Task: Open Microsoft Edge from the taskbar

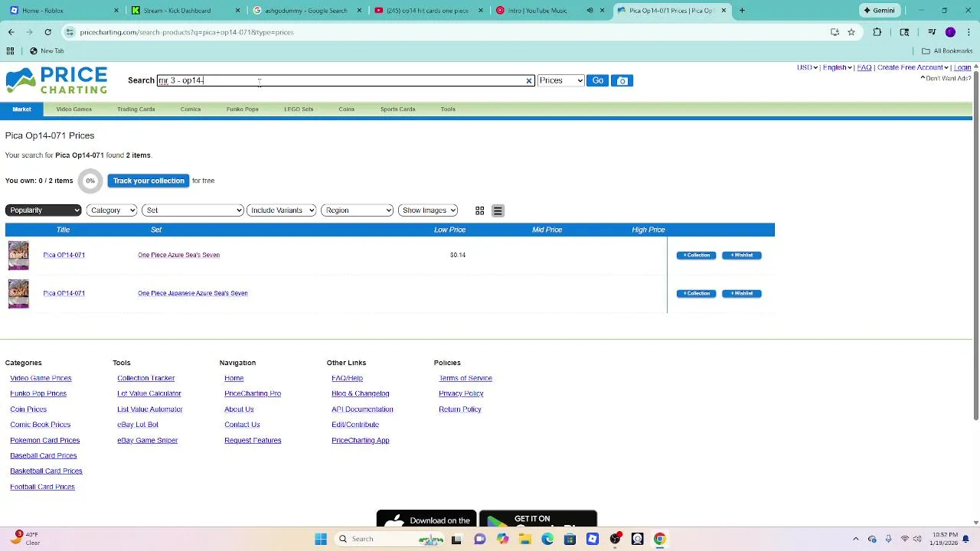Action: pos(547,539)
